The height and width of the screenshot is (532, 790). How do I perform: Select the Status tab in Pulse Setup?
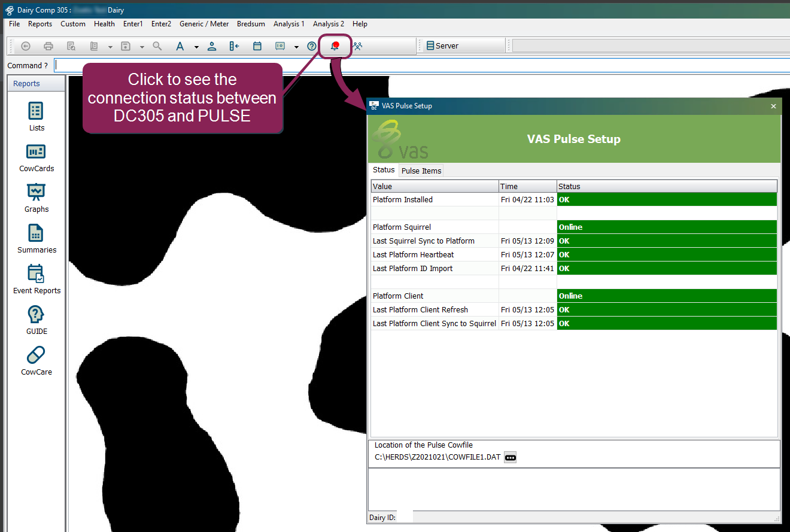(384, 170)
